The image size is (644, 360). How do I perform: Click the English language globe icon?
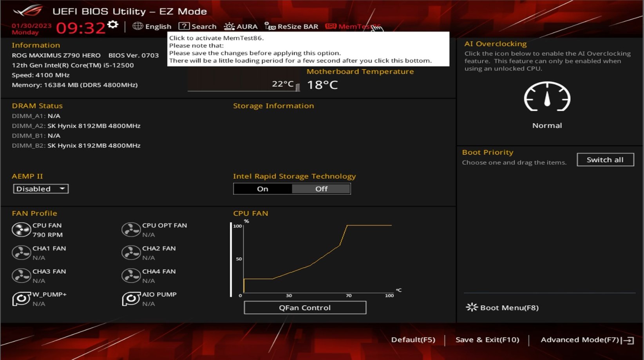[137, 26]
